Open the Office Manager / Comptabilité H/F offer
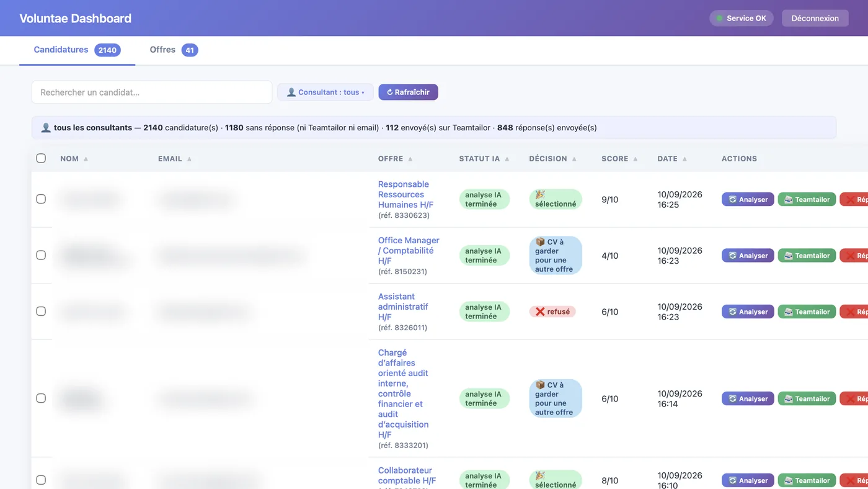The image size is (868, 489). [x=409, y=251]
